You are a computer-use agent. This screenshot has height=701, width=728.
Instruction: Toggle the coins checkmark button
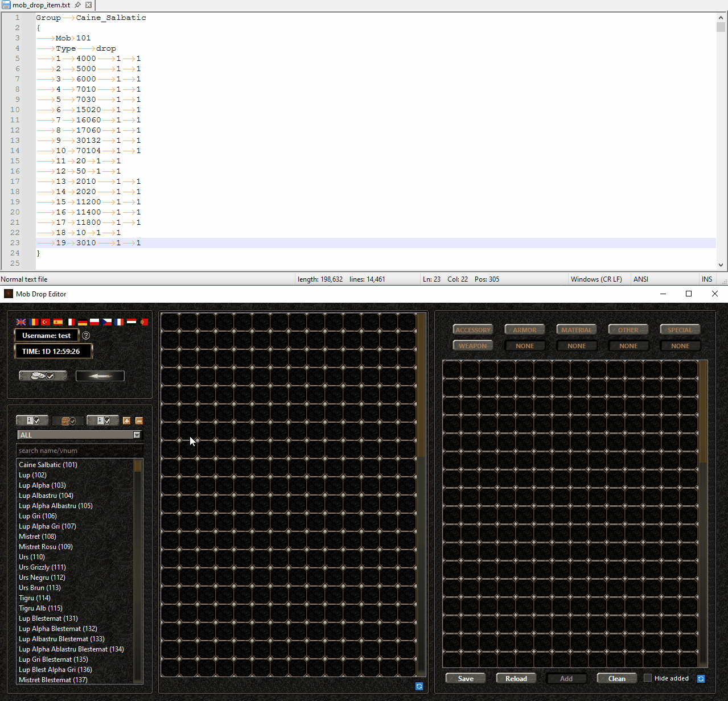(x=43, y=376)
